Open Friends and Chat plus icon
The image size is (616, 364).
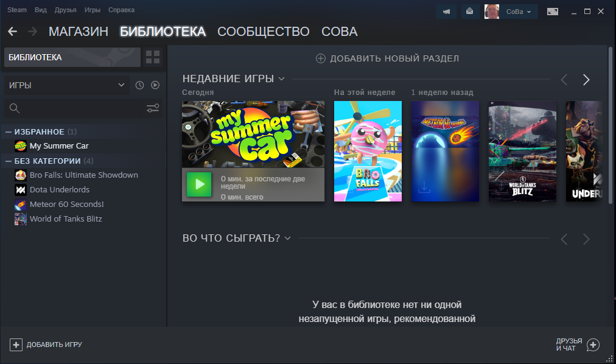click(x=593, y=345)
